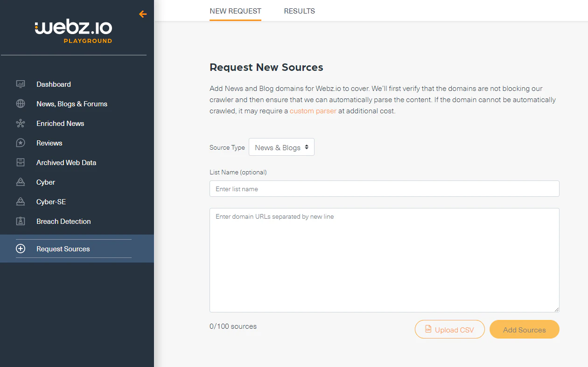Click the Add Sources button
This screenshot has width=588, height=367.
coord(524,329)
